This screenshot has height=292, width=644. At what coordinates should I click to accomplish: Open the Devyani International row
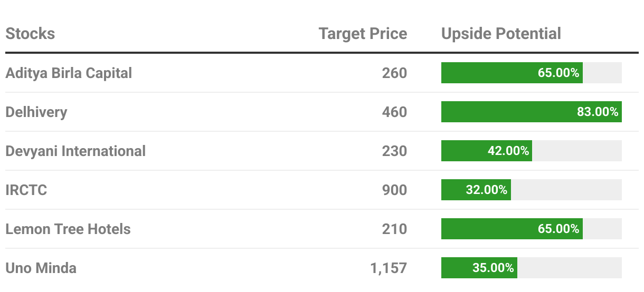[x=322, y=151]
